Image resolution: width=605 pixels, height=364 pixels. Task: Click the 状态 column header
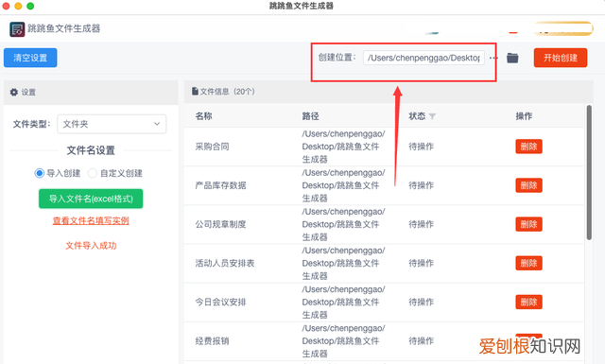point(417,116)
